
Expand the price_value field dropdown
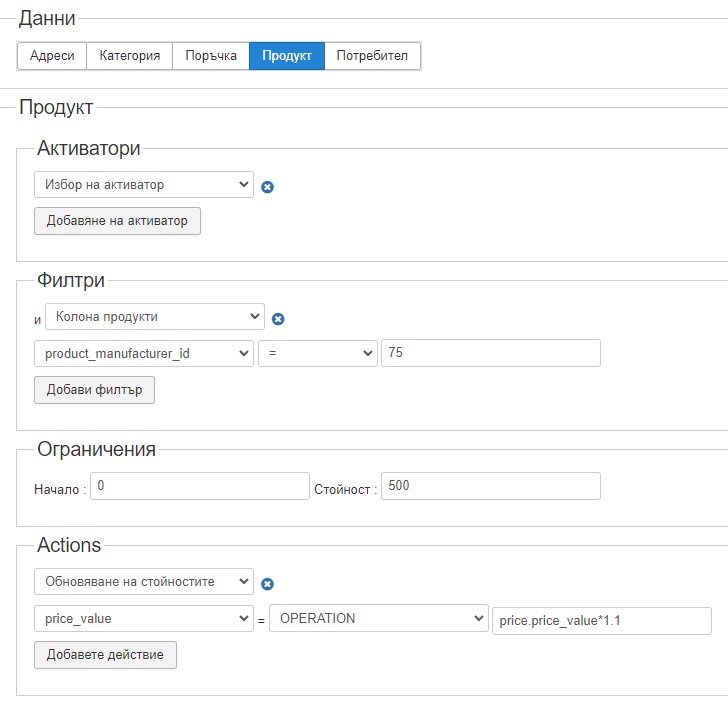tap(144, 619)
